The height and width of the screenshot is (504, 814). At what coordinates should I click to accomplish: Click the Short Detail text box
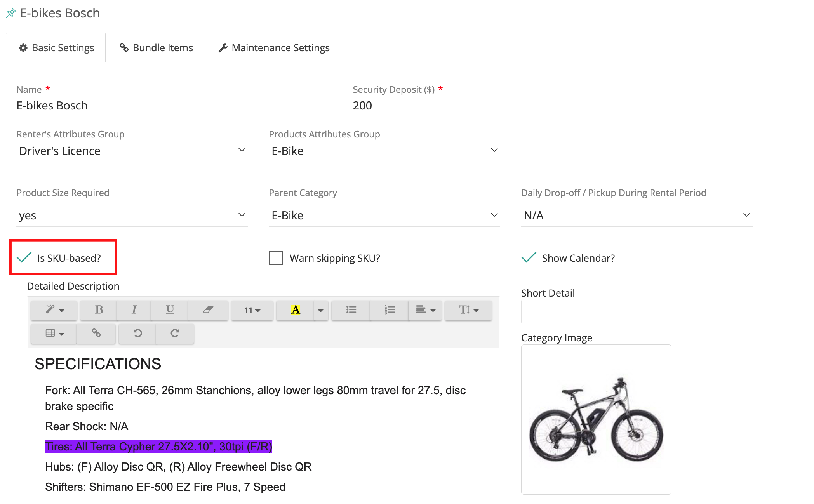(667, 311)
